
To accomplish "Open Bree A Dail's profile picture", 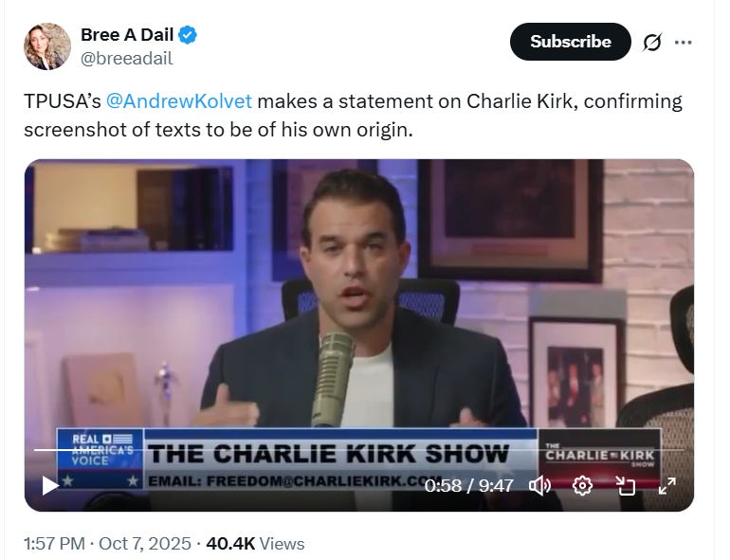I will coord(47,46).
